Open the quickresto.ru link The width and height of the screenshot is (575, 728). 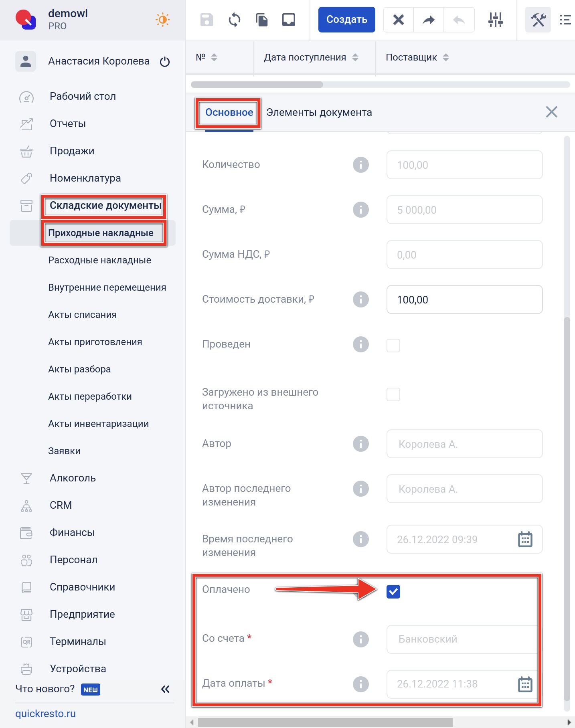46,714
